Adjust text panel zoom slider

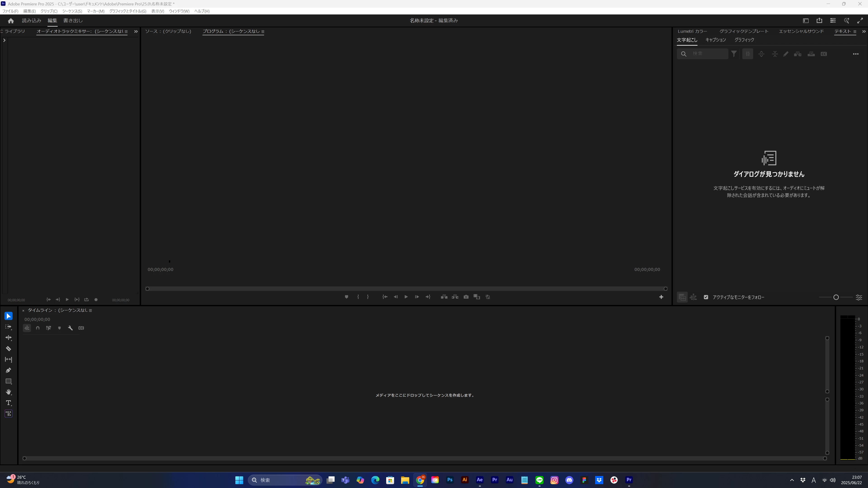click(x=836, y=297)
